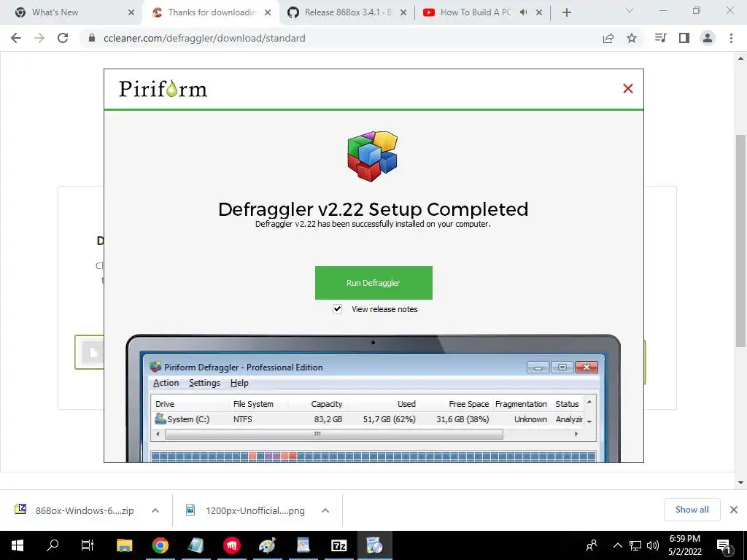The width and height of the screenshot is (747, 560).
Task: Open the notepad-like taskbar app icon
Action: (196, 545)
